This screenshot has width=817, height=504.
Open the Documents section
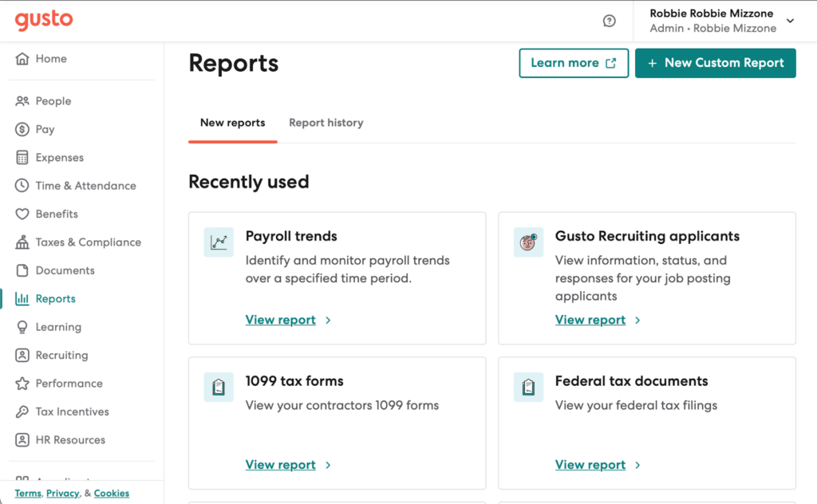21,270
